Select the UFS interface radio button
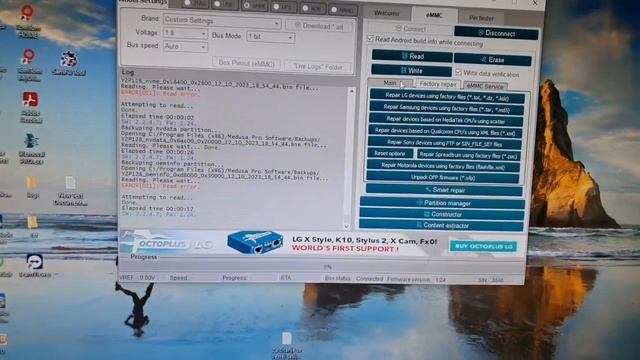This screenshot has height=360, width=640. [x=276, y=7]
